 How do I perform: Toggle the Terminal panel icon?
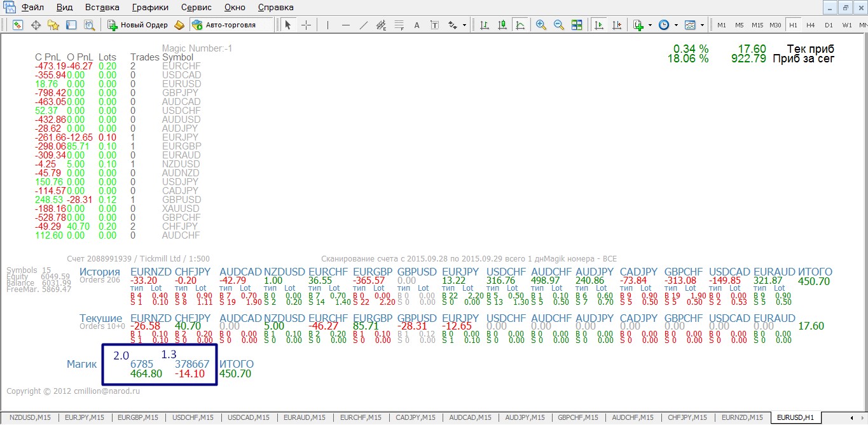(x=71, y=25)
